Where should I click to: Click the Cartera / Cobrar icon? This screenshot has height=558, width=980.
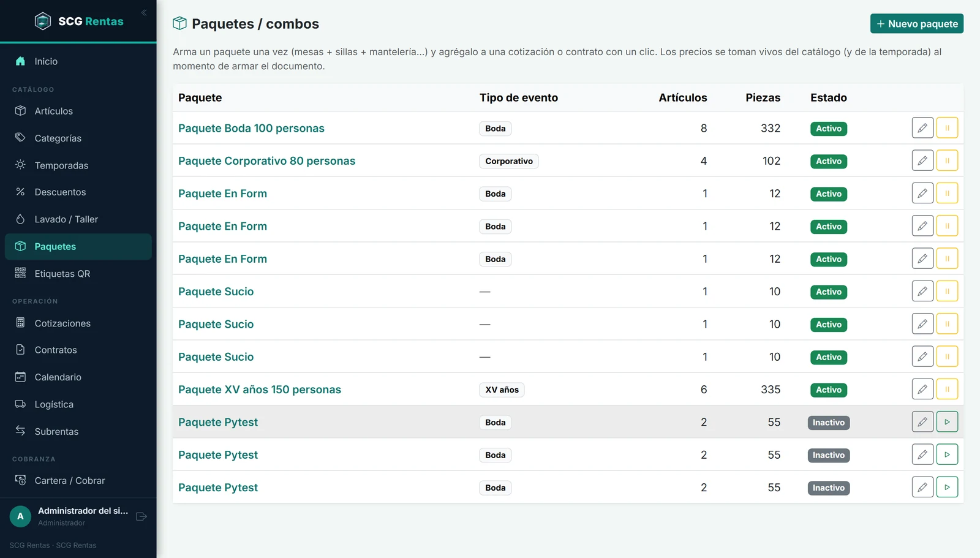coord(20,480)
